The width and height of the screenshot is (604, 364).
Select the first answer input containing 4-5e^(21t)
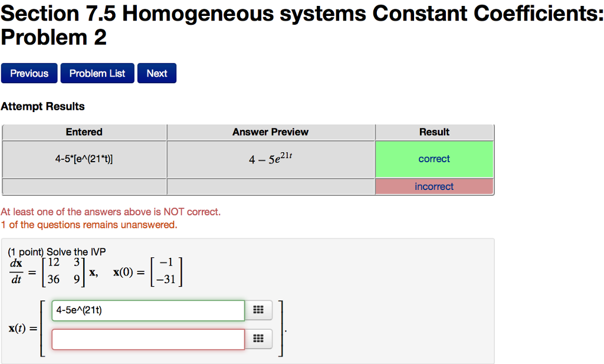coord(147,310)
